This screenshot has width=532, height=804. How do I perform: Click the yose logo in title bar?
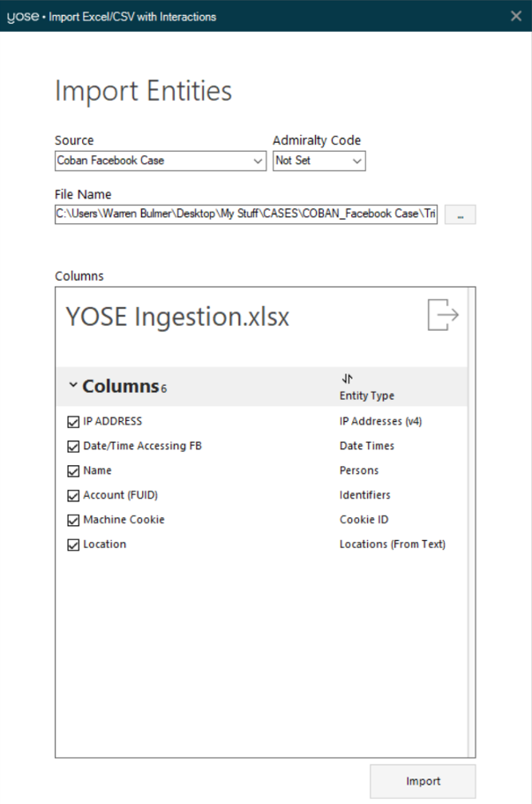(21, 16)
